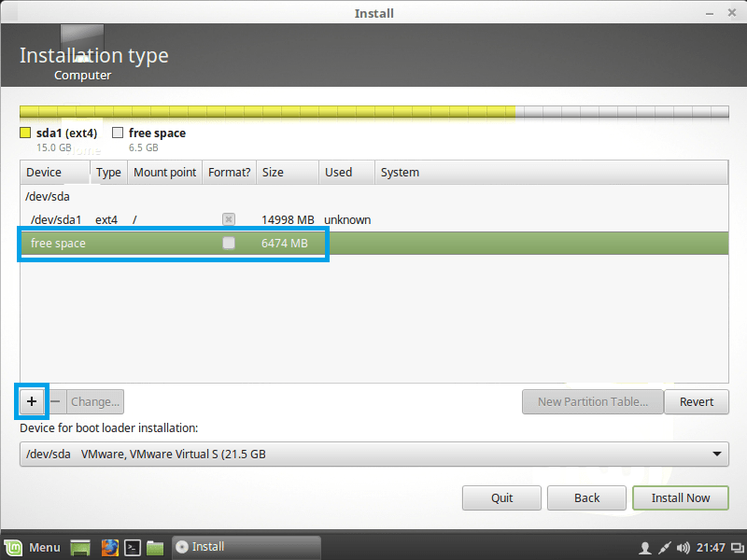Sort by Type column header
Screen dimensions: 747x560
(108, 173)
